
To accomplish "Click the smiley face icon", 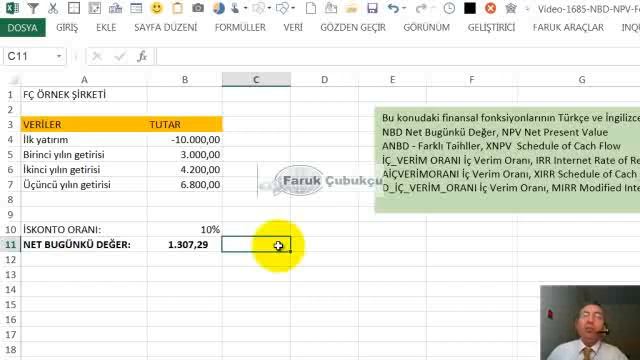I will tap(156, 8).
